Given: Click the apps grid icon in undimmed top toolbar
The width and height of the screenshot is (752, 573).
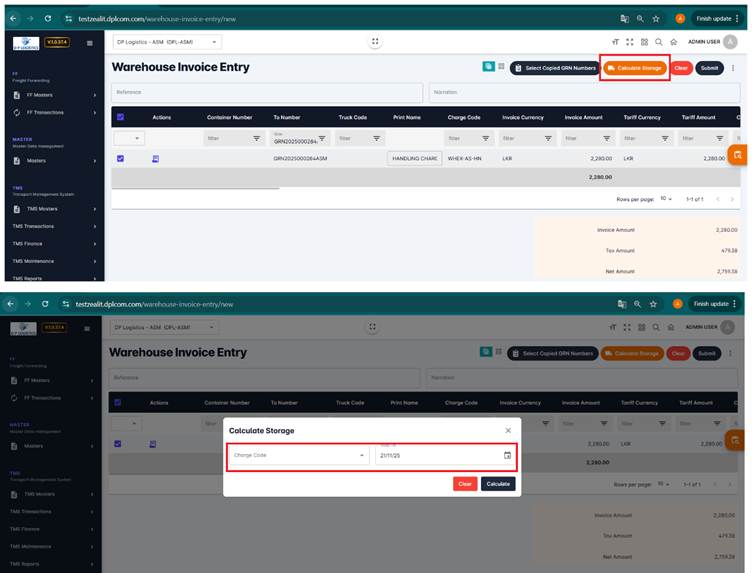Looking at the screenshot, I should click(x=644, y=42).
